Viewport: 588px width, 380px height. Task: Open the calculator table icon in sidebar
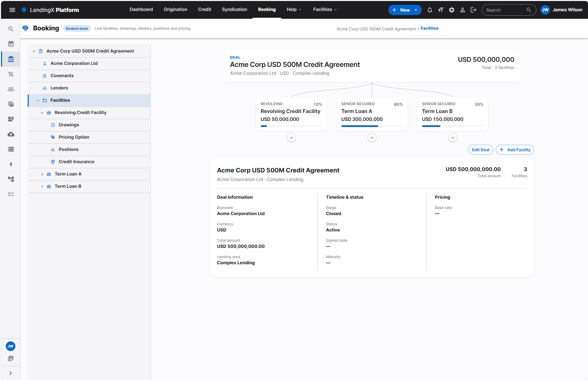pyautogui.click(x=11, y=104)
